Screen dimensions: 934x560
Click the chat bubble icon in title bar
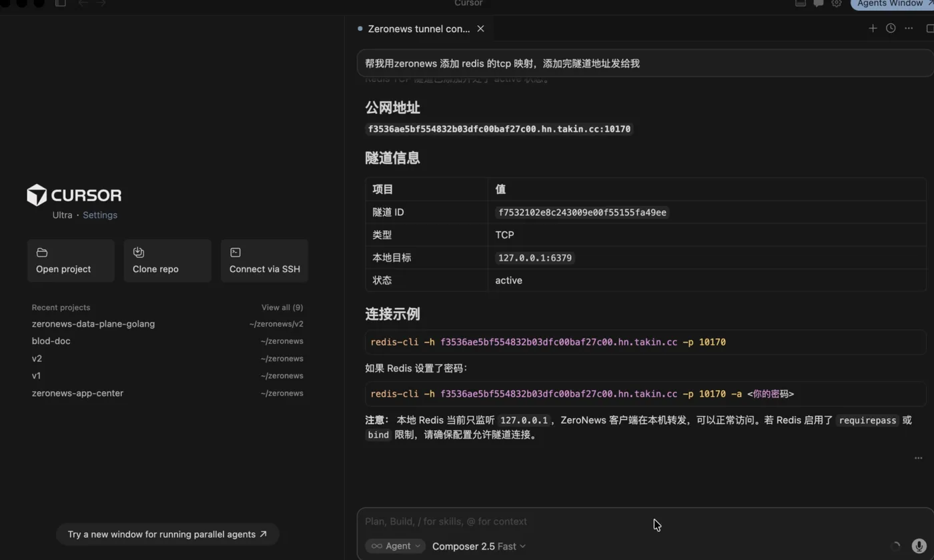(x=819, y=3)
